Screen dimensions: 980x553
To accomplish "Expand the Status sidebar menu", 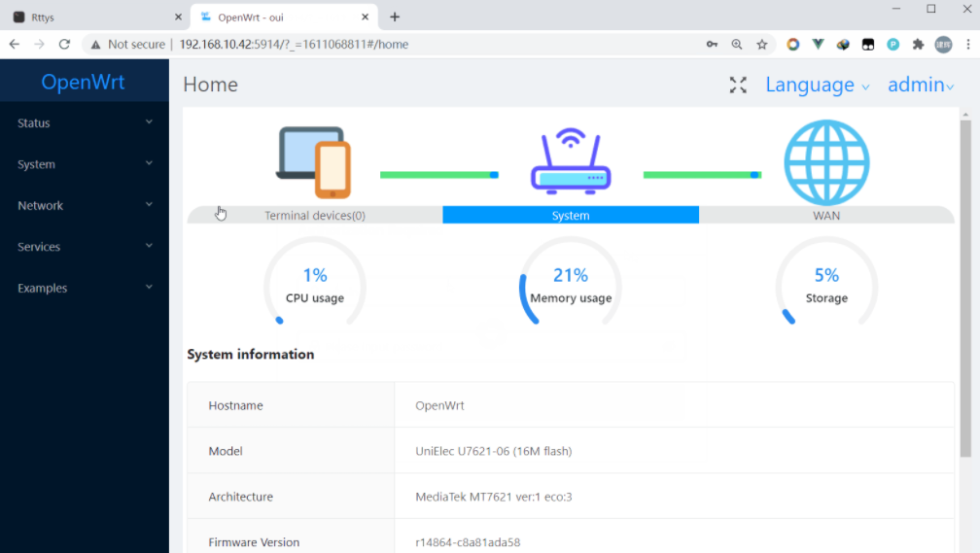I will 85,123.
